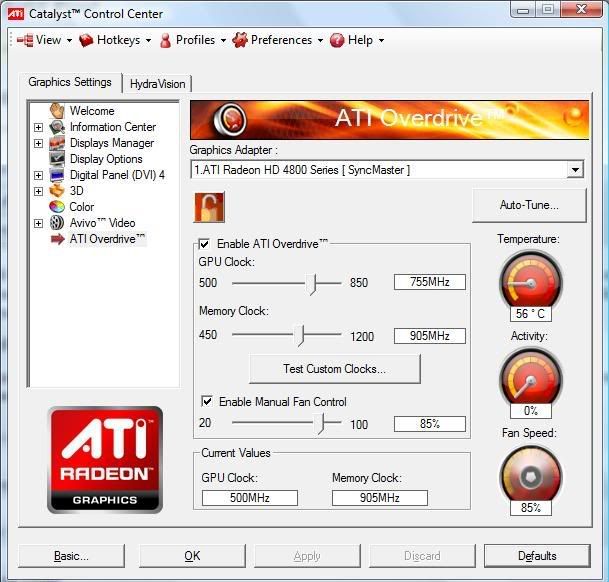The width and height of the screenshot is (609, 582).
Task: Click the ATI Radeon Graphics logo
Action: [x=105, y=460]
